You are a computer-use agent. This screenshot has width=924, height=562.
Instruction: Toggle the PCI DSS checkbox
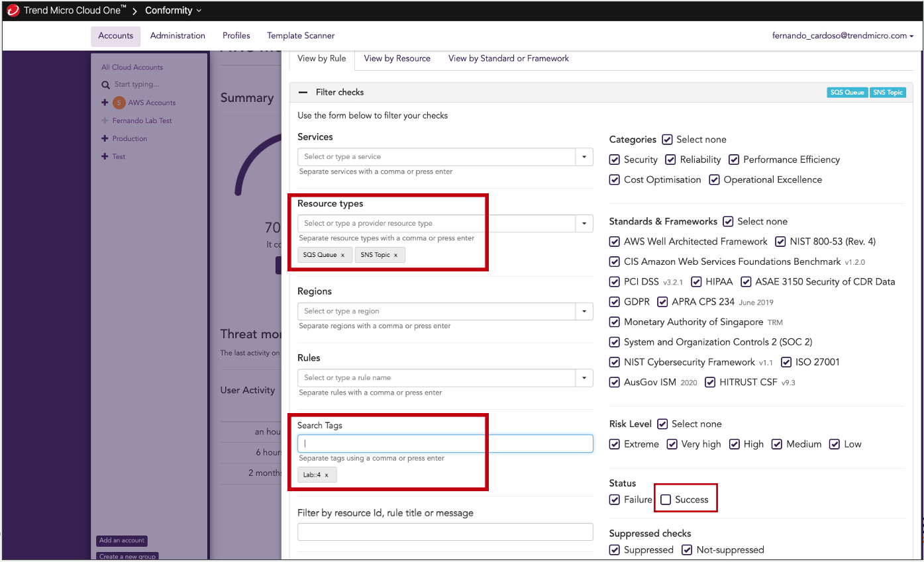click(x=615, y=282)
